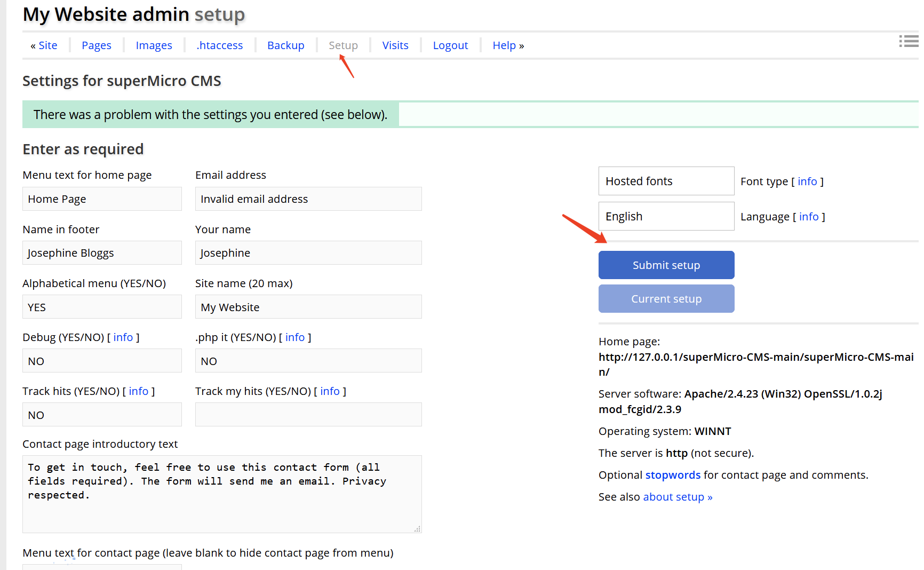
Task: Click 'The server is http' text
Action: [x=676, y=453]
